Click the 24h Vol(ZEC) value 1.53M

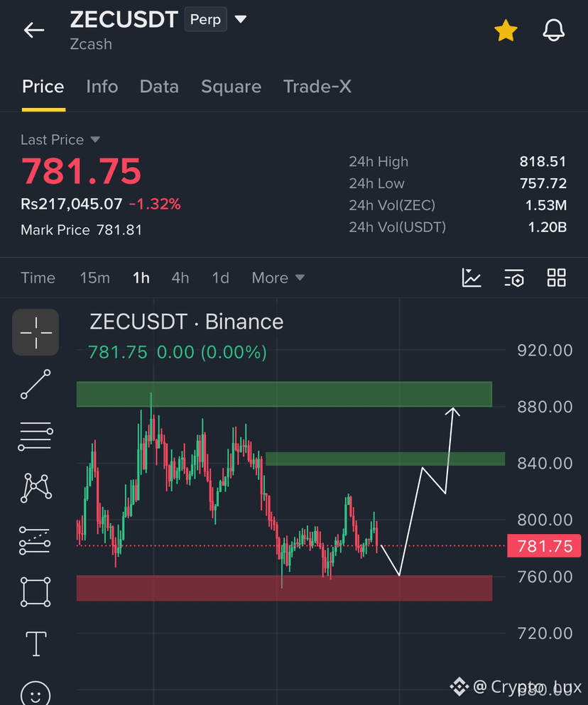pos(546,205)
